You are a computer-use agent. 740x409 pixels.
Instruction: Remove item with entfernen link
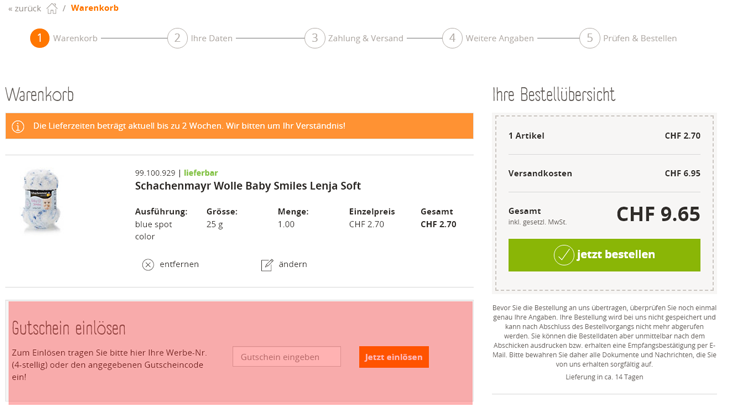[177, 264]
